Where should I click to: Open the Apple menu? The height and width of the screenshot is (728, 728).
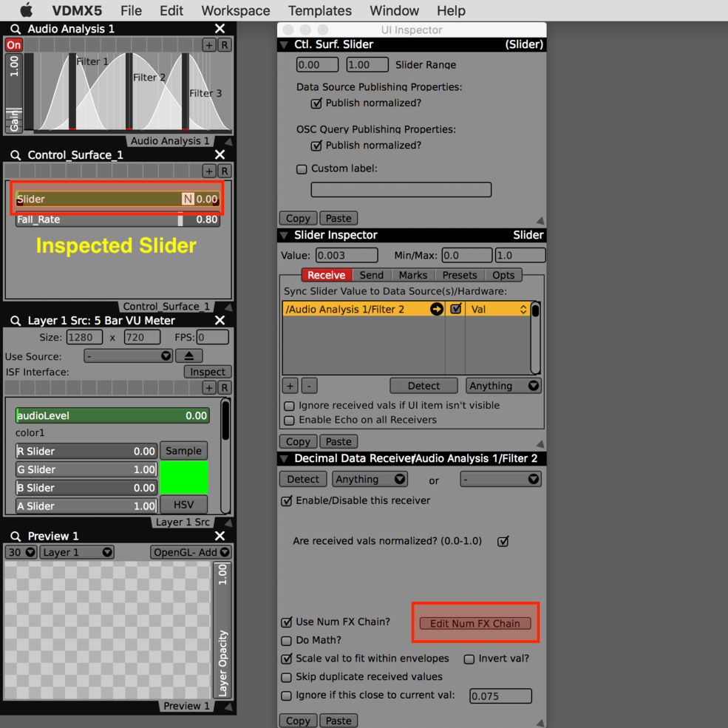pyautogui.click(x=27, y=10)
